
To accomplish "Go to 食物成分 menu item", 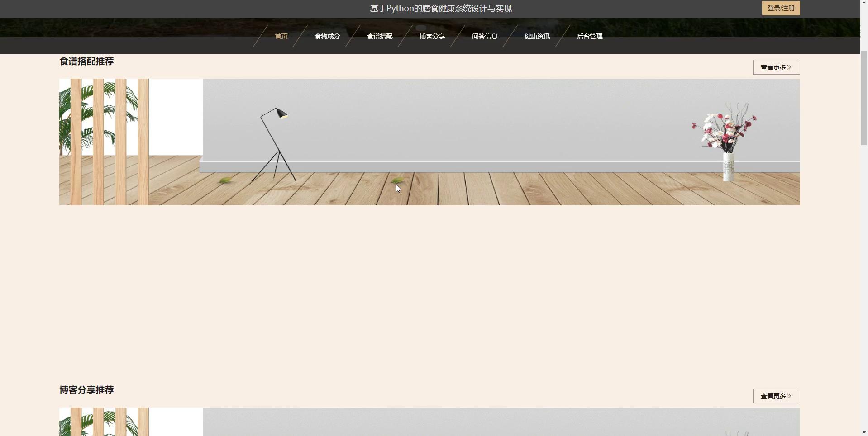I will (x=327, y=36).
